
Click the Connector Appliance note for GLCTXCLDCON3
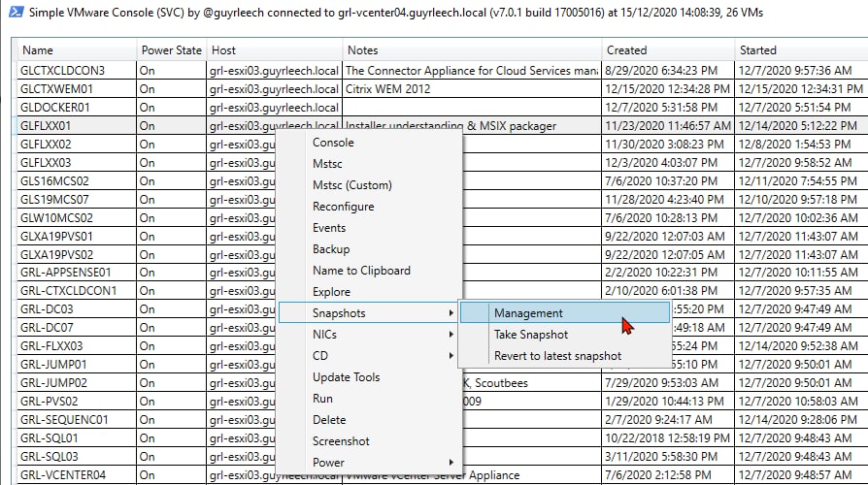coord(472,70)
